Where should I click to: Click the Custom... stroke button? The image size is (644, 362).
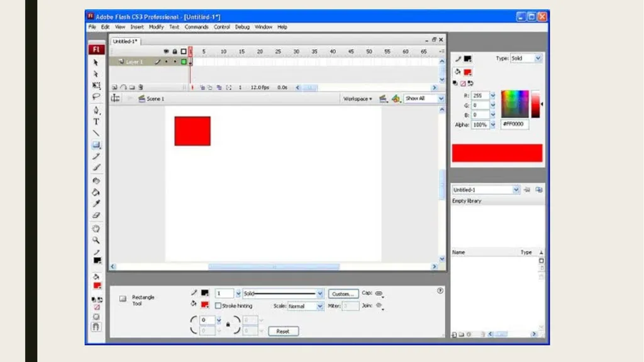tap(343, 294)
